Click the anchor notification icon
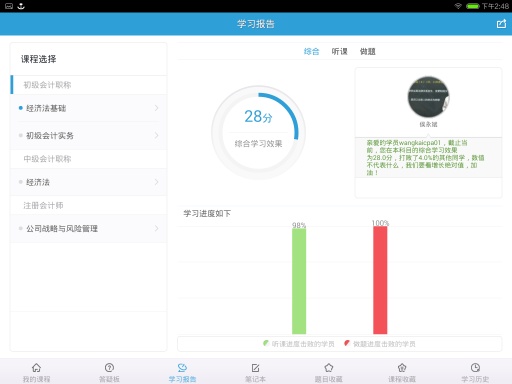Viewport: 512px width, 384px height. (x=21, y=6)
